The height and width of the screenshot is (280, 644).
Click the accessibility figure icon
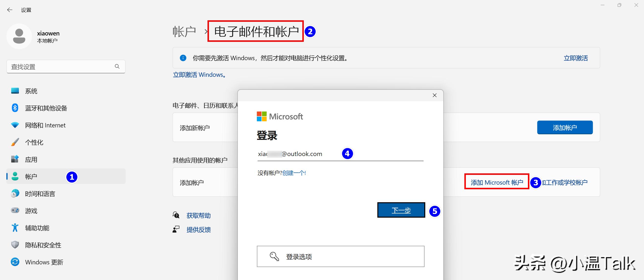click(x=15, y=228)
